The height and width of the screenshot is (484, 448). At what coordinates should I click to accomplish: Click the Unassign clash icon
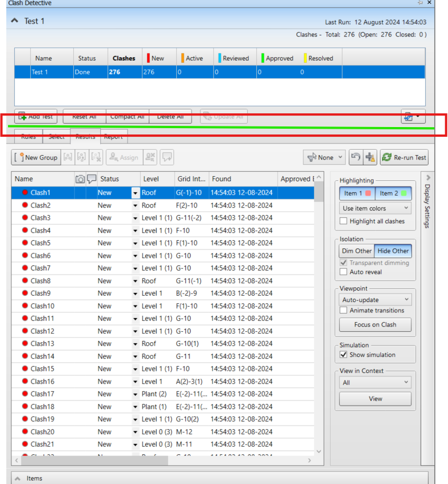tap(150, 157)
